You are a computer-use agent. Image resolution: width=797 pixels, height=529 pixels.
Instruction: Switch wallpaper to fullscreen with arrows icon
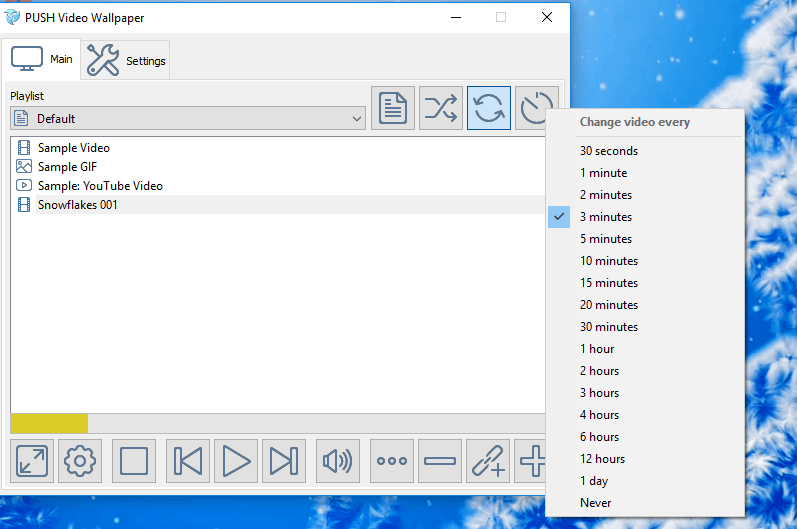coord(32,461)
